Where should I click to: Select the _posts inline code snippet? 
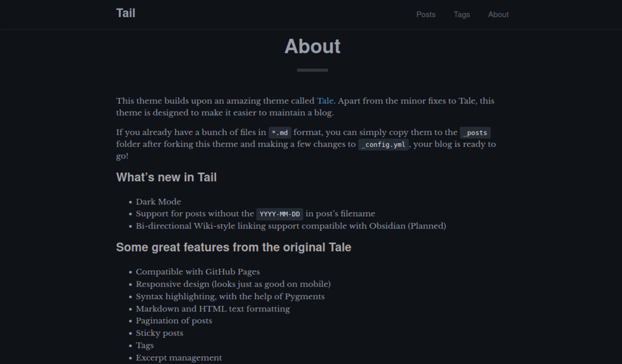tap(475, 133)
